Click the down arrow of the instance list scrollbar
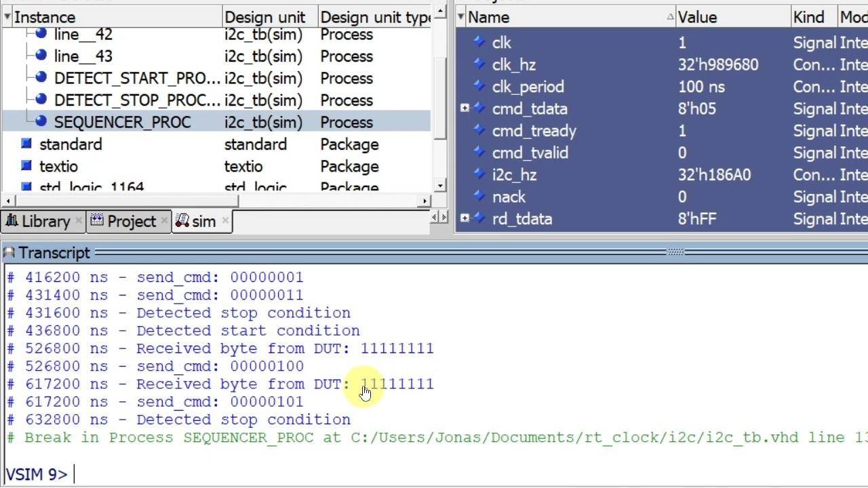Image resolution: width=868 pixels, height=488 pixels. (440, 186)
